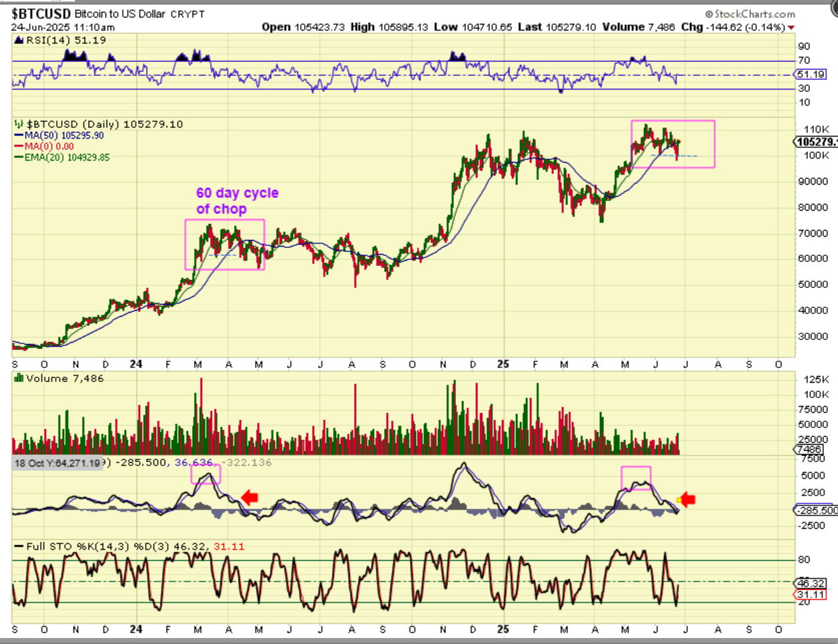
Task: Click the Volume 7,486 panel label
Action: pyautogui.click(x=65, y=379)
